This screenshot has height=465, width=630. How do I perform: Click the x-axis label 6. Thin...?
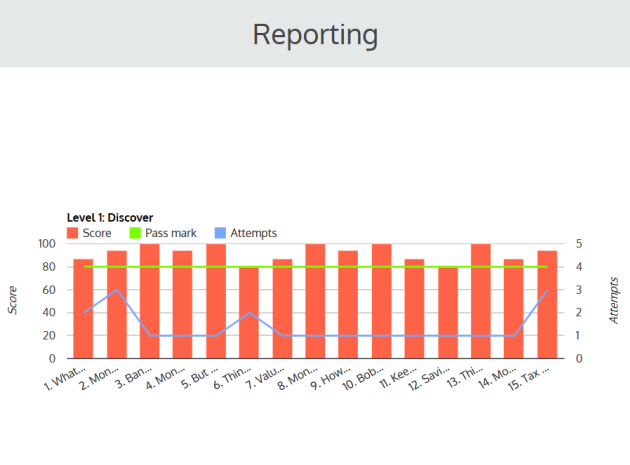pos(232,377)
